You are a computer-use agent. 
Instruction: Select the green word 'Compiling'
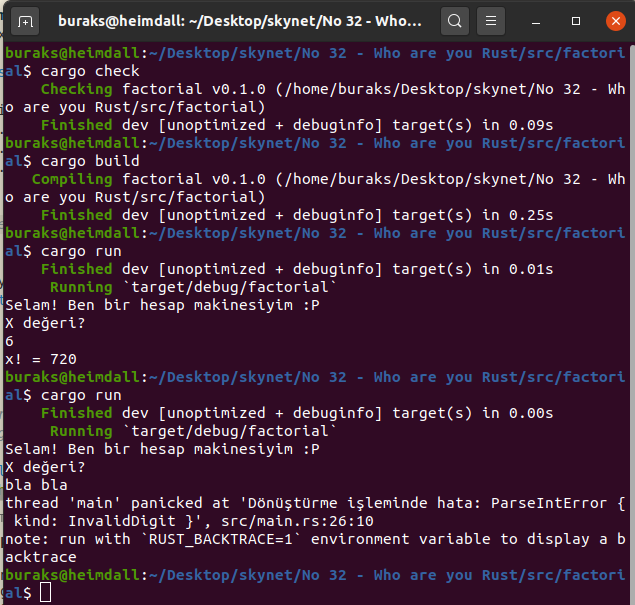coord(72,179)
